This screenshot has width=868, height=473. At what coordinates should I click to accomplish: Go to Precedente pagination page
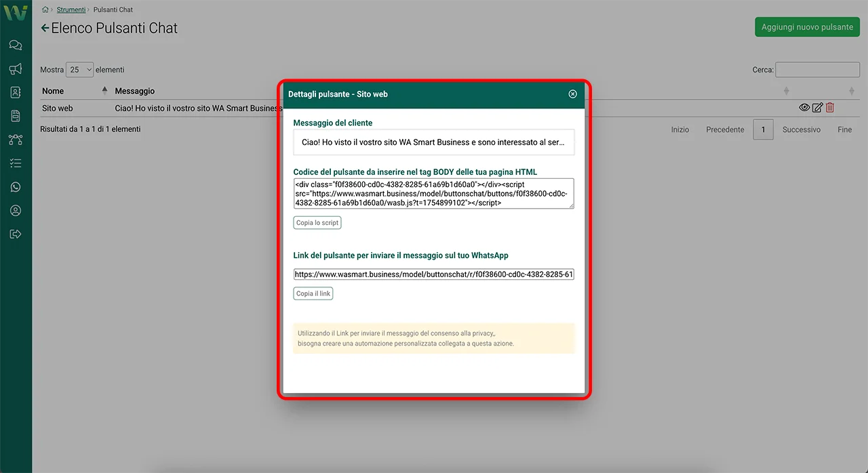click(725, 129)
